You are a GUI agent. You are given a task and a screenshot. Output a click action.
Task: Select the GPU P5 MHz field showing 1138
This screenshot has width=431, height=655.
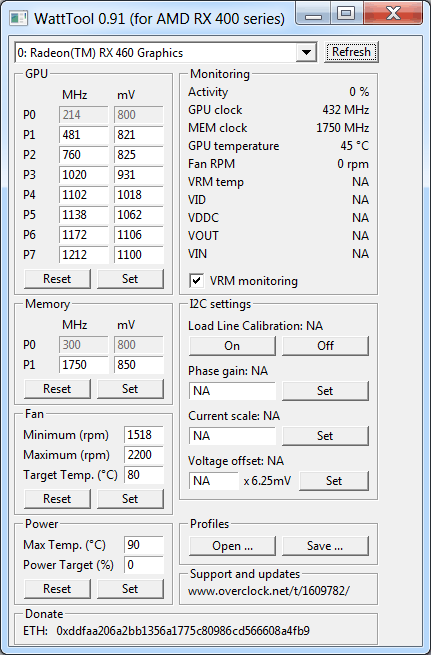coord(83,215)
